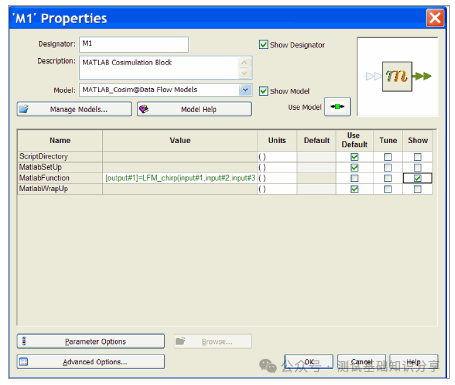The height and width of the screenshot is (385, 455).
Task: Click the Tune column header
Action: click(x=388, y=140)
